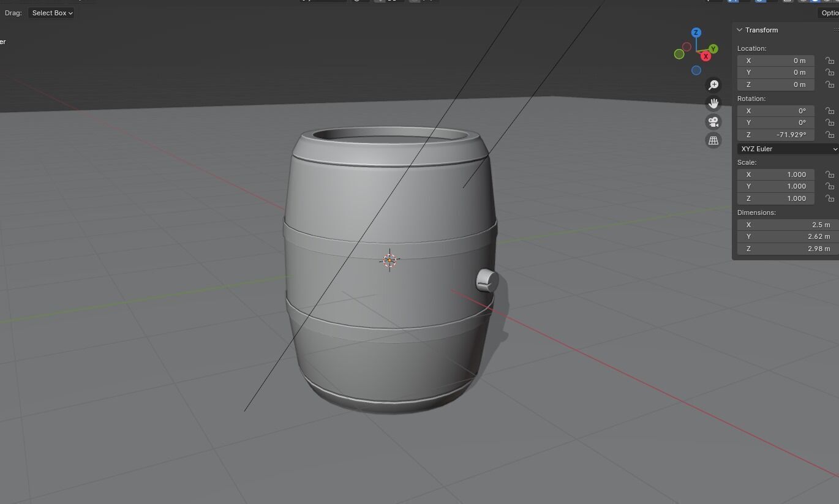Click the Transform panel drag grip dots
This screenshot has width=839, height=504.
tap(835, 30)
